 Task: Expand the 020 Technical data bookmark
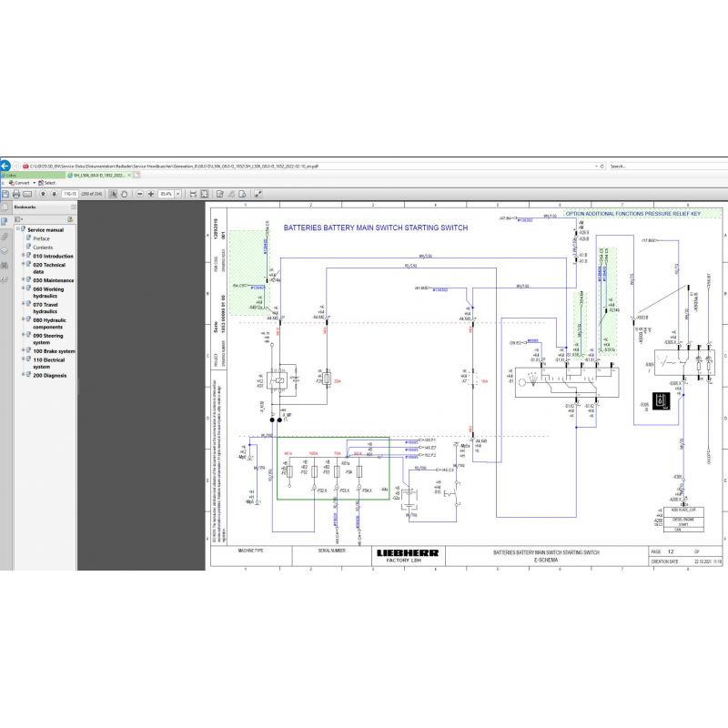click(23, 265)
